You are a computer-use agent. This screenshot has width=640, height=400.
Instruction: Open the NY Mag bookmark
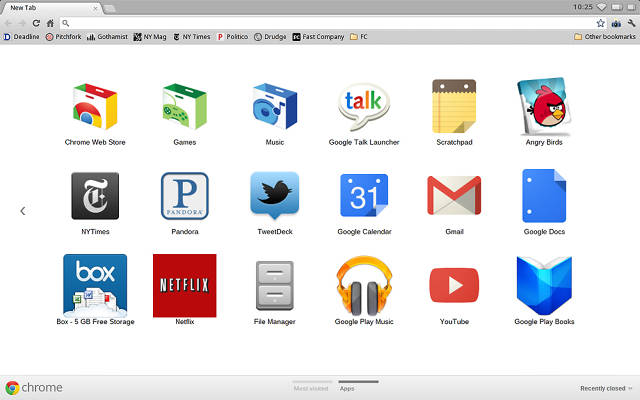pos(150,37)
